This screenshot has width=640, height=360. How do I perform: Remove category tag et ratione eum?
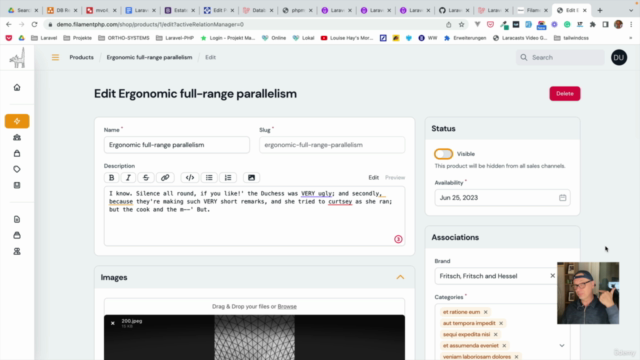tap(485, 312)
